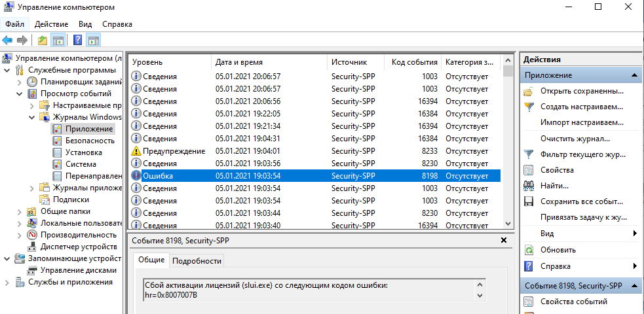Click Фильтр текущего журнала funnel icon
This screenshot has width=644, height=314.
click(x=528, y=154)
